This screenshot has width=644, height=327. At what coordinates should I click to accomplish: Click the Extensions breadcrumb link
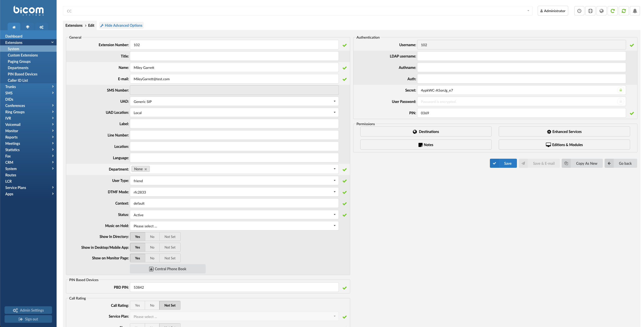point(74,25)
